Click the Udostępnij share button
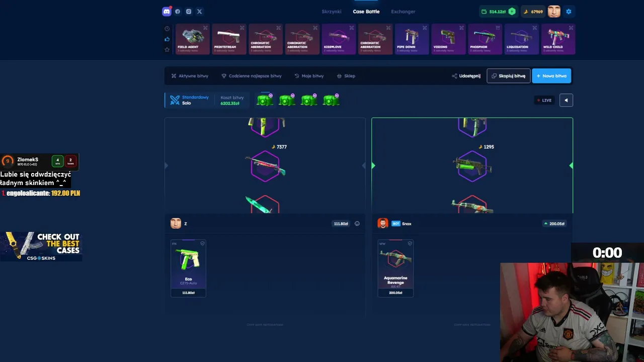644x362 pixels. point(466,76)
